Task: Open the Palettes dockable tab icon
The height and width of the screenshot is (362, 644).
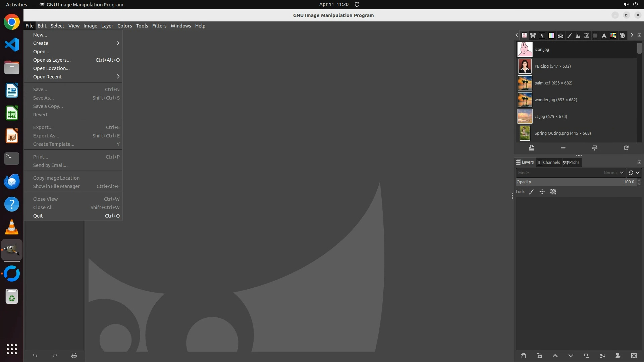Action: coord(622,35)
